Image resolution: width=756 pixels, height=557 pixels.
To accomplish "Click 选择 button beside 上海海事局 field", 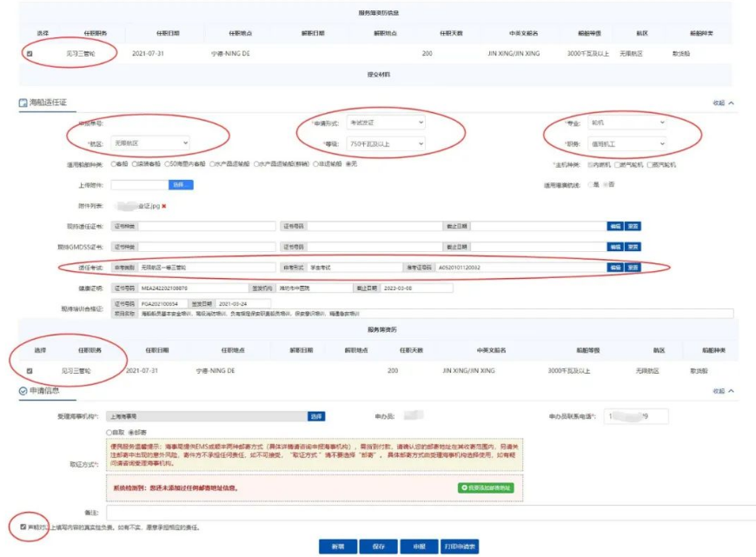I will pos(316,416).
